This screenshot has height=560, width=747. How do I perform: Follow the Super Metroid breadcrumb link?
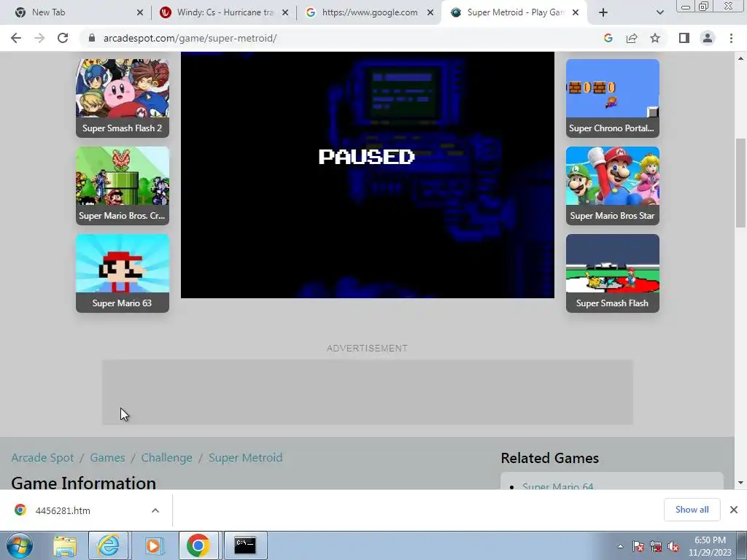(x=245, y=458)
